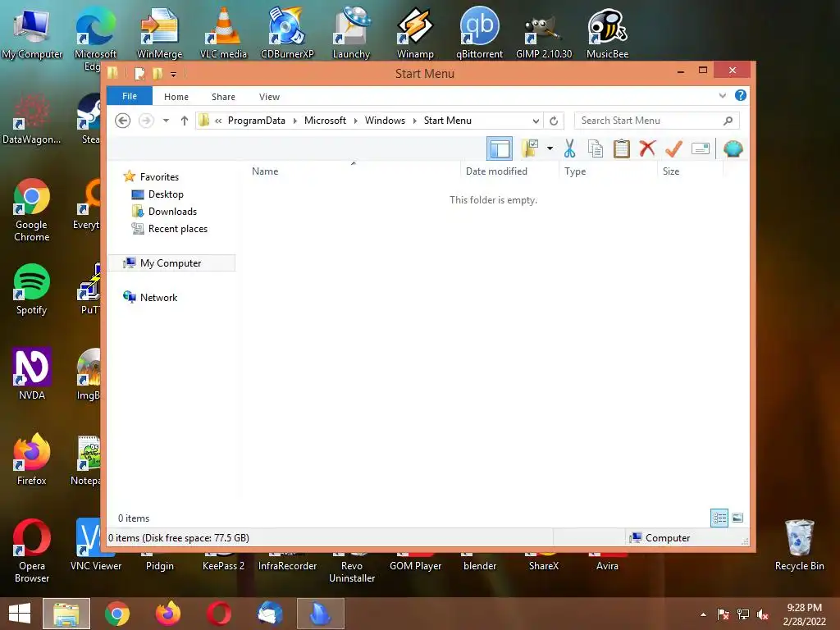The width and height of the screenshot is (840, 630).
Task: Open Explorer help question mark icon
Action: pos(741,95)
